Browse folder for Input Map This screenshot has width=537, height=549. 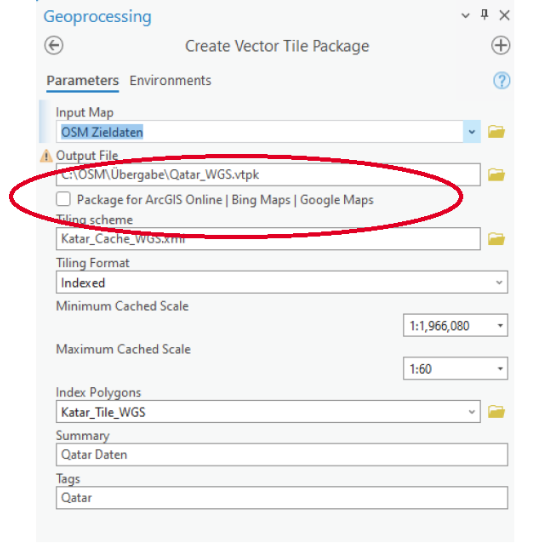[496, 132]
